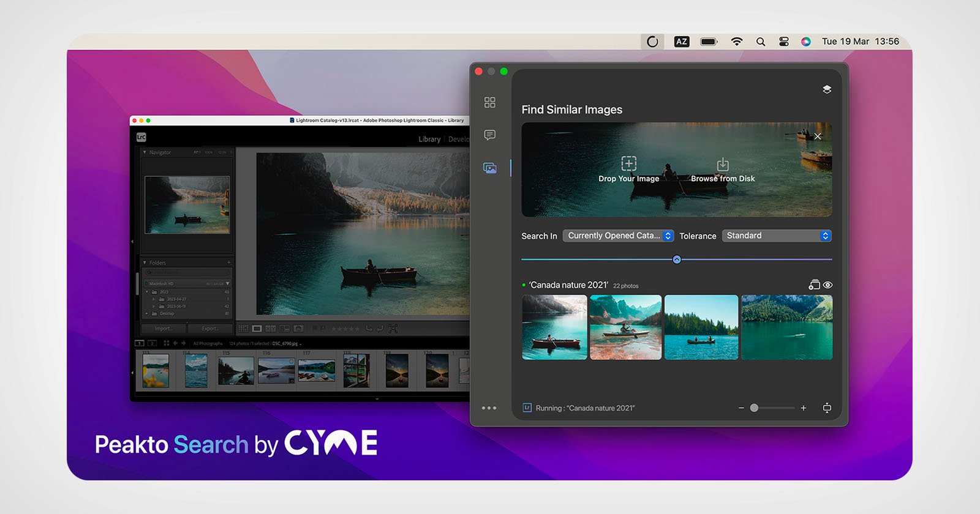Click the Running: "Canada nature 2021" status text

(585, 408)
